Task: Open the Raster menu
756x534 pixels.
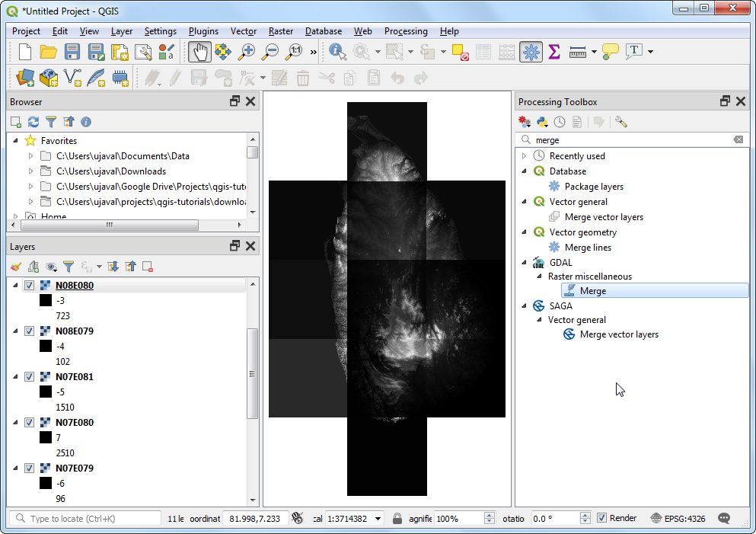Action: (280, 31)
